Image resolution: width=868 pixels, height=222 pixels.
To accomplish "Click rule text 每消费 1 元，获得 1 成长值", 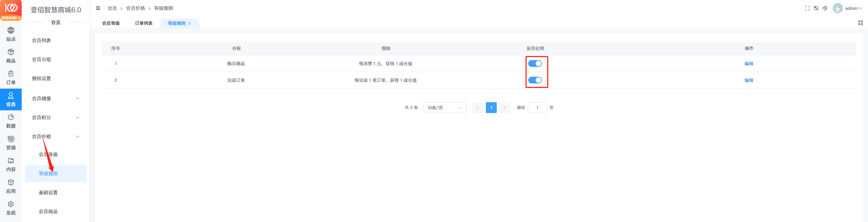I will click(386, 63).
